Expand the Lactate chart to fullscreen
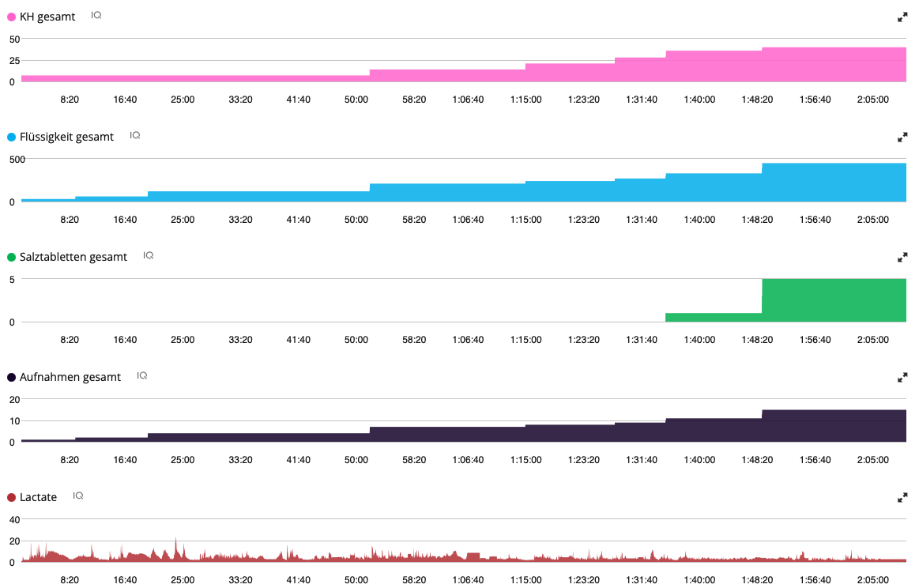 coord(902,498)
